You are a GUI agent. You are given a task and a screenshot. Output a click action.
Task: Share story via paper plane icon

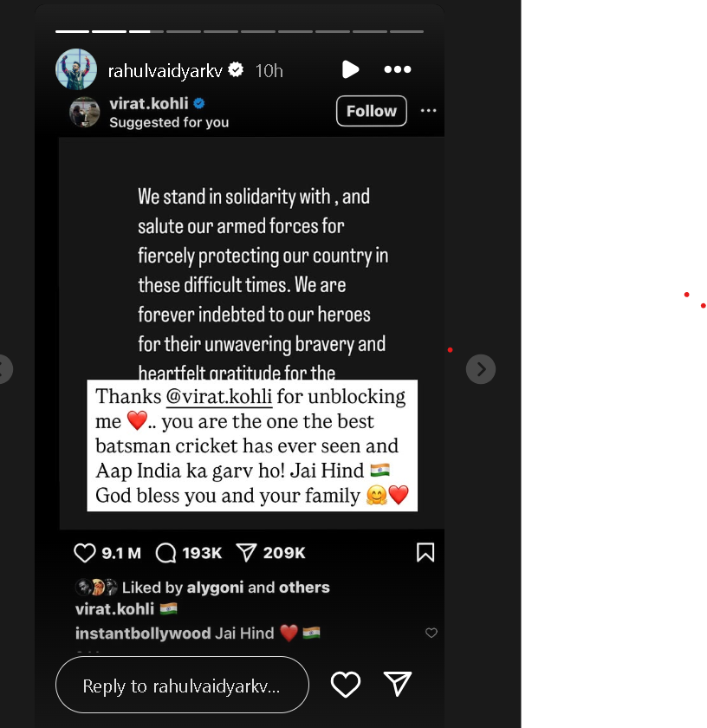398,684
